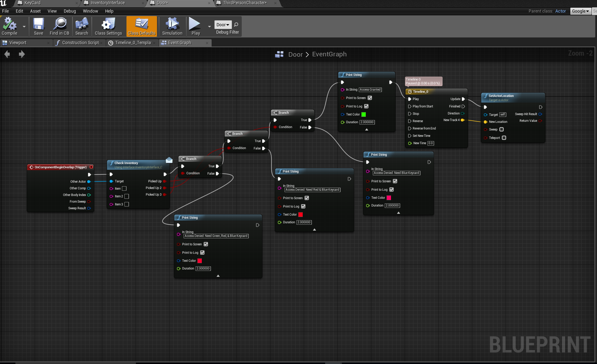The image size is (597, 364).
Task: Click SetActorLocation node function icon
Action: [486, 96]
